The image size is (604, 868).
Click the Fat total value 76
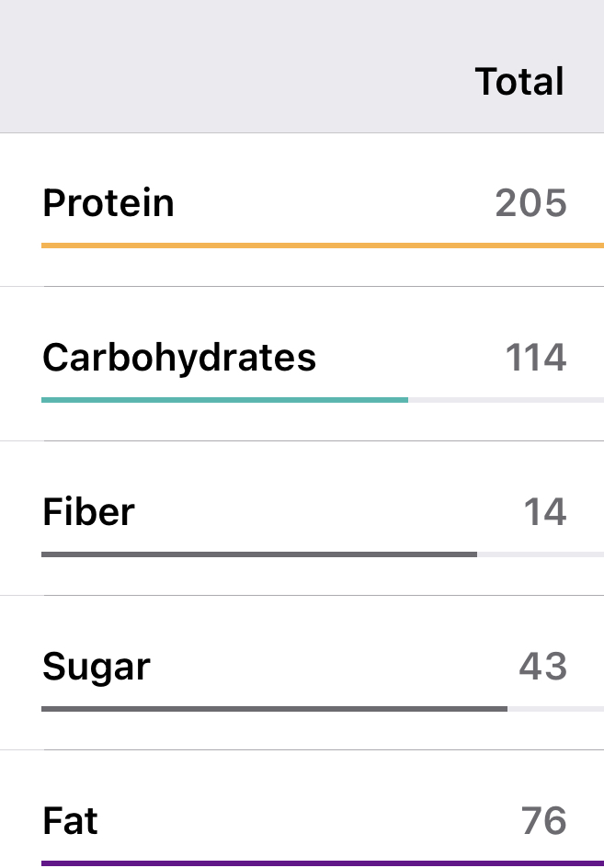click(x=543, y=821)
